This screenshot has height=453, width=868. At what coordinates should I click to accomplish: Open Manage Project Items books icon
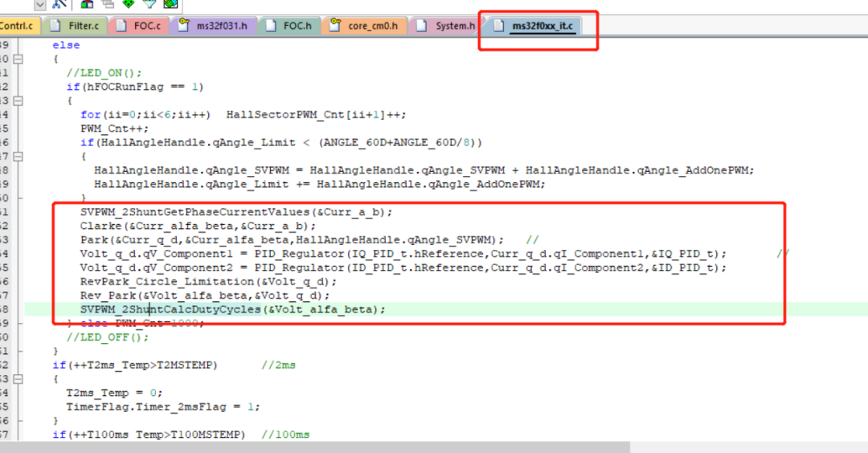(x=87, y=4)
